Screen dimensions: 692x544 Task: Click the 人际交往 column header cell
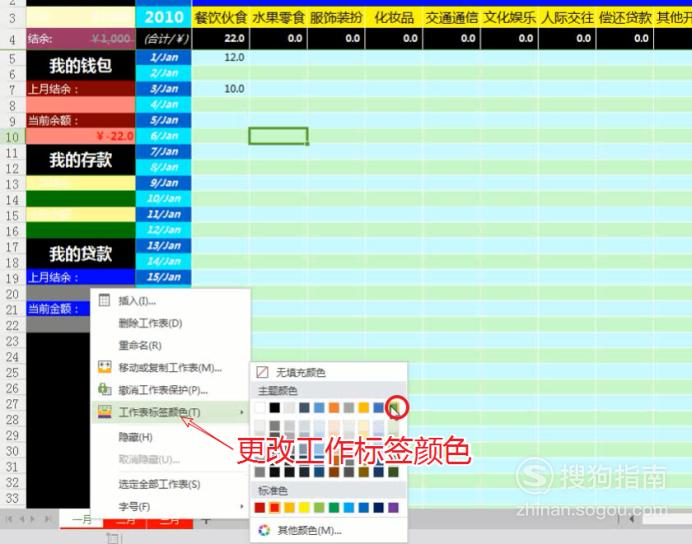[568, 18]
